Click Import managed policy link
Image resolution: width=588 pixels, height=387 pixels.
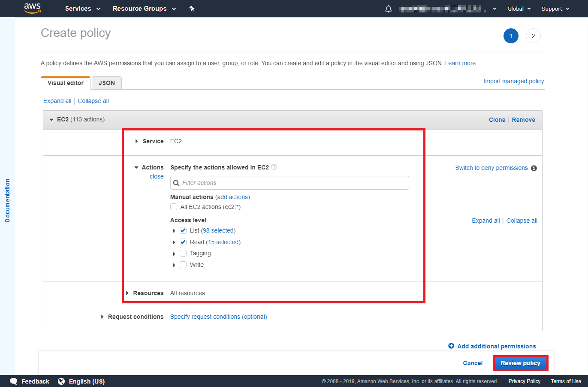514,81
